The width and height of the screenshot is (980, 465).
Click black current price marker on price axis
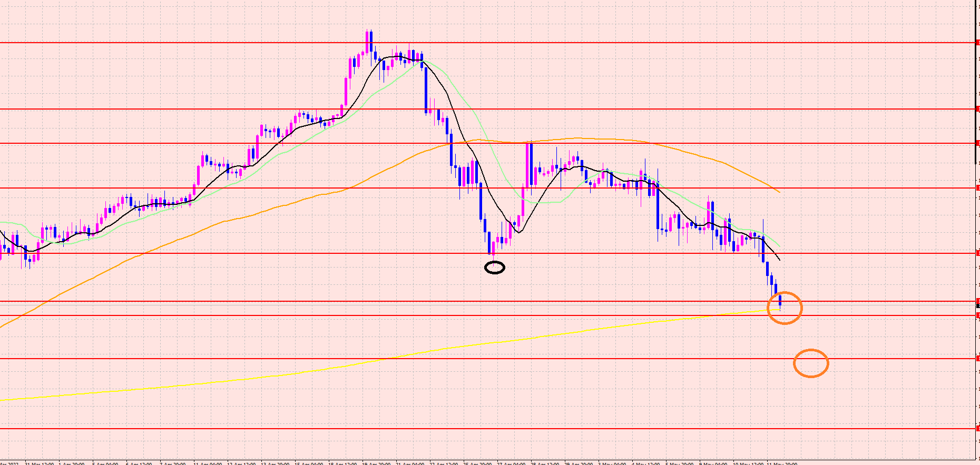[x=977, y=306]
